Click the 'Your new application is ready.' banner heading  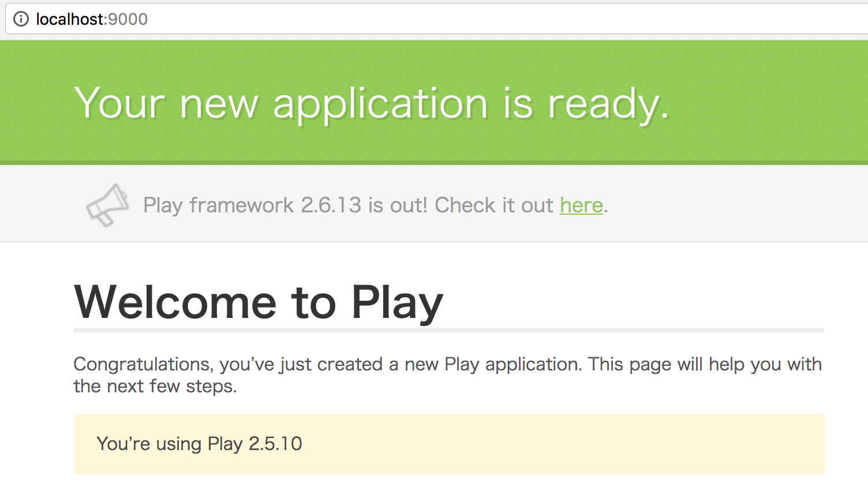click(x=372, y=104)
